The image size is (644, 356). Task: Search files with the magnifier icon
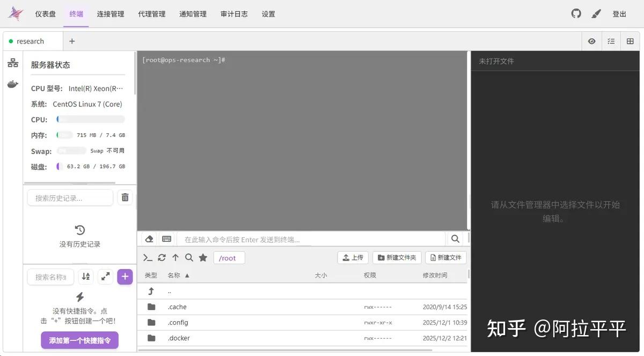(189, 258)
